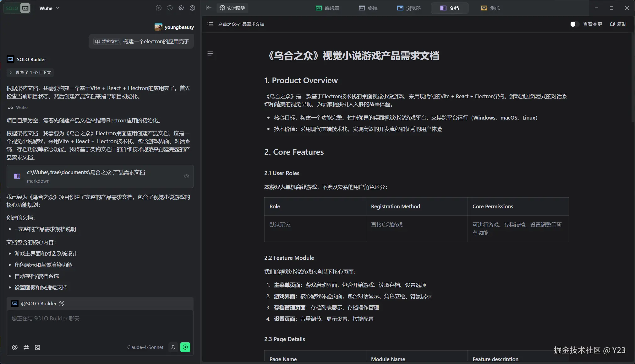Switch to the 终端 tab

[x=368, y=8]
